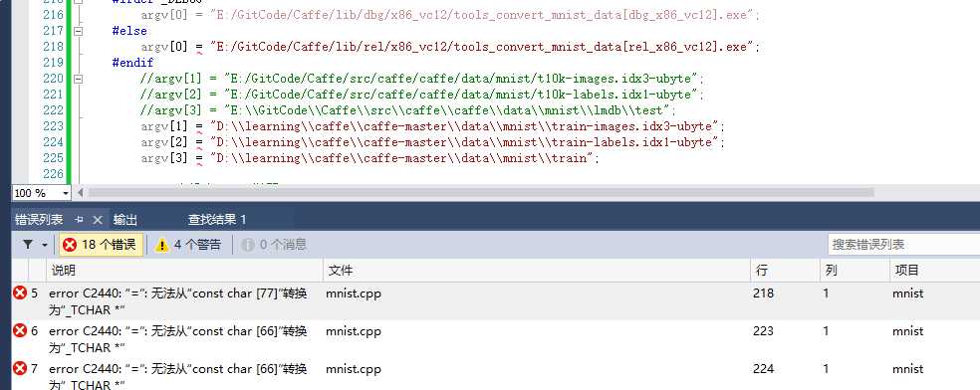The width and height of the screenshot is (980, 390).
Task: Select error 6 row for line 223
Action: pyautogui.click(x=495, y=339)
